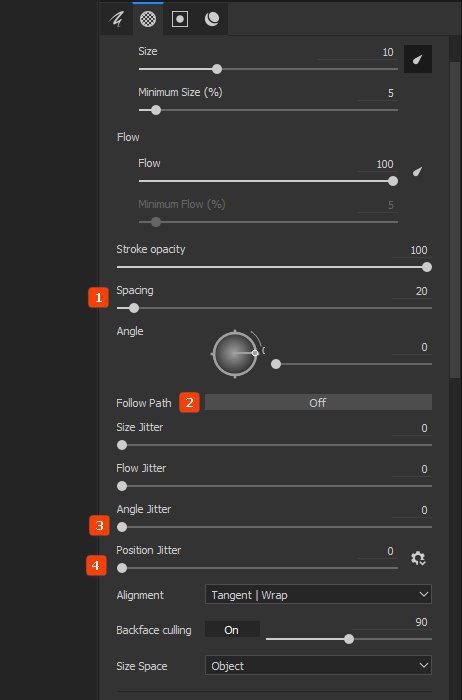Click the Backface culling label
The image size is (462, 700).
click(154, 630)
